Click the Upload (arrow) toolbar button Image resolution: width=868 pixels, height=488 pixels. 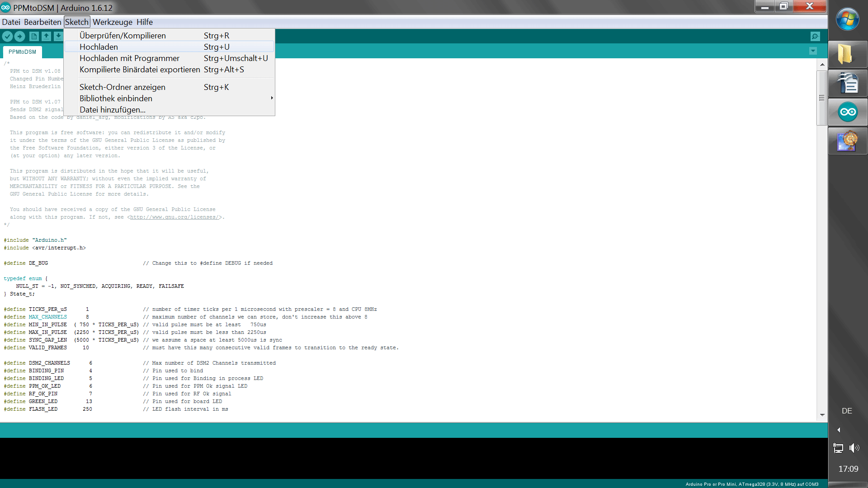point(20,37)
